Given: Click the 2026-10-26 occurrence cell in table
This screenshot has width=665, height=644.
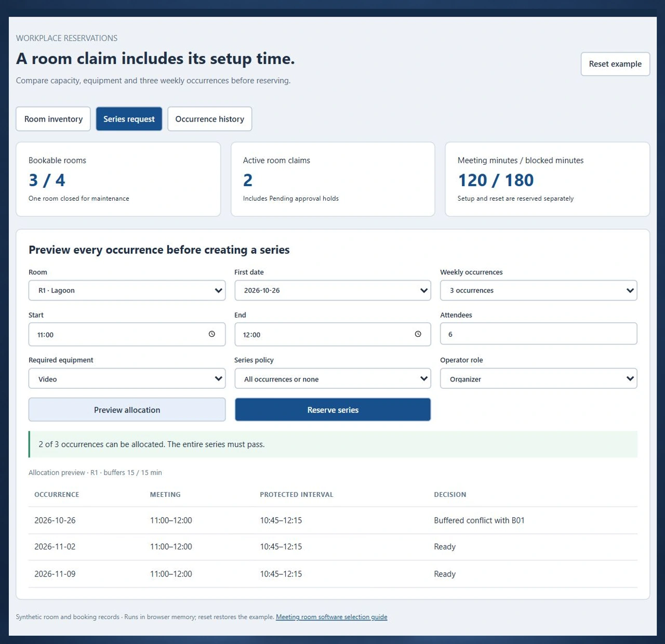Looking at the screenshot, I should (55, 520).
